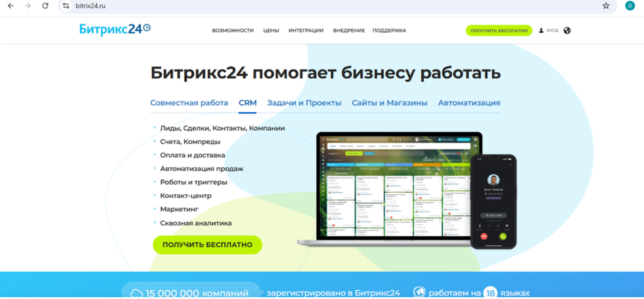The image size is (644, 299).
Task: Open the Возможности menu
Action: pos(233,30)
